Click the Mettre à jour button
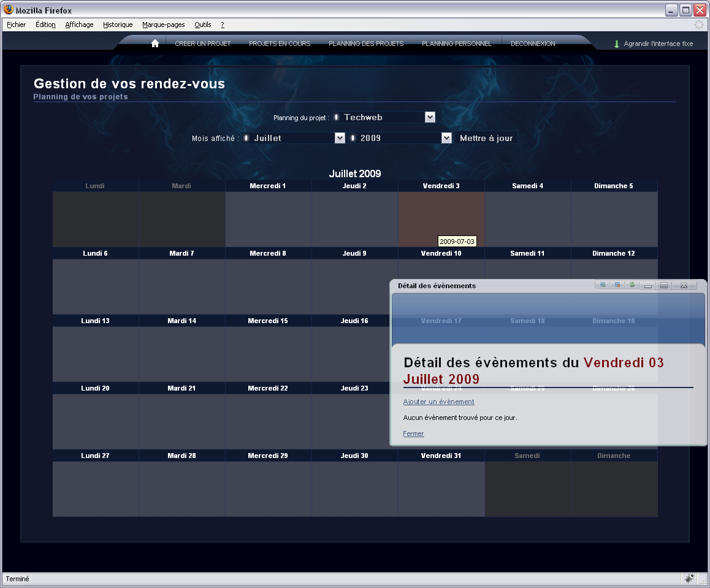The width and height of the screenshot is (710, 588). click(x=486, y=138)
